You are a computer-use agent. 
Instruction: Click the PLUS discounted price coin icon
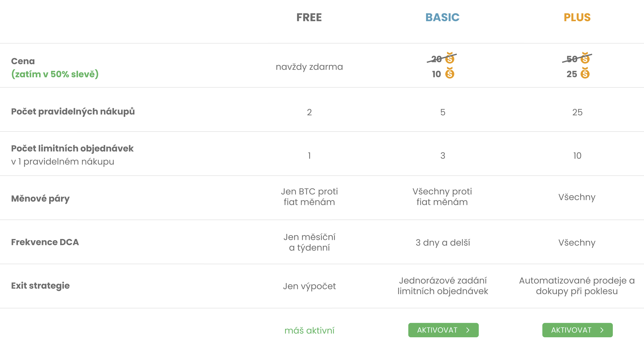tap(585, 73)
